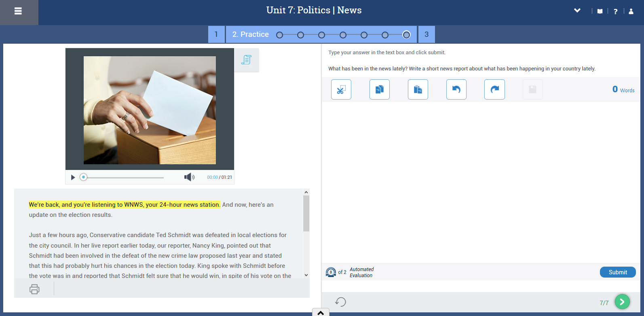Viewport: 644px width, 316px height.
Task: Jump to third practice step circle
Action: [321, 35]
